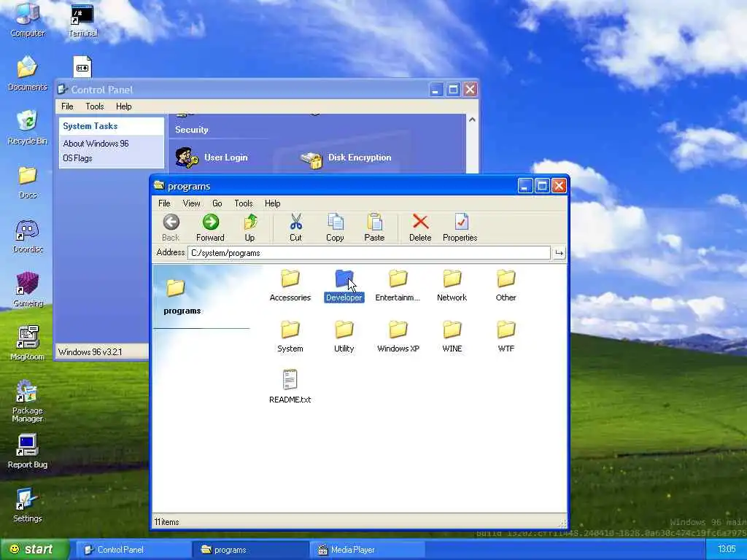Open User Login in Control Panel
The width and height of the screenshot is (747, 560).
(211, 157)
